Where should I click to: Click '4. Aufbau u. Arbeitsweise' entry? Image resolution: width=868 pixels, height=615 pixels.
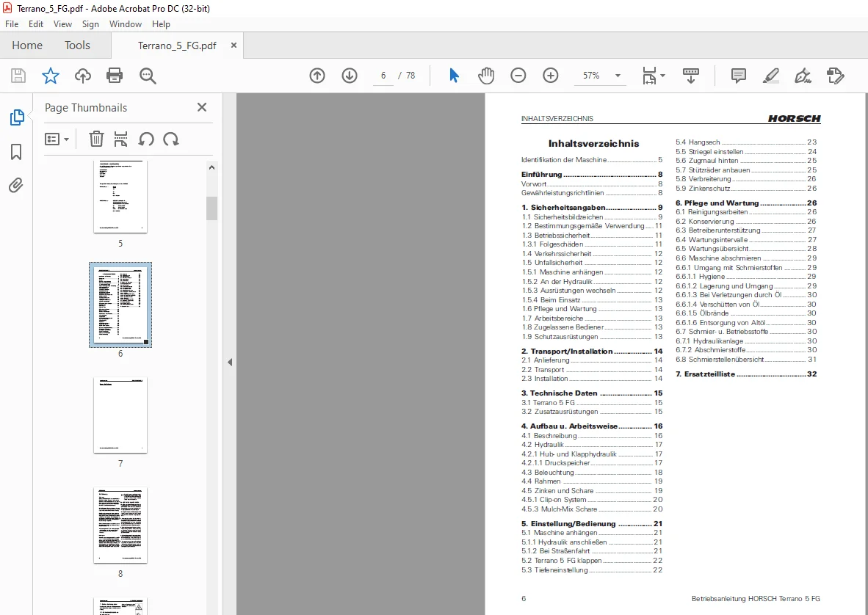591,426
